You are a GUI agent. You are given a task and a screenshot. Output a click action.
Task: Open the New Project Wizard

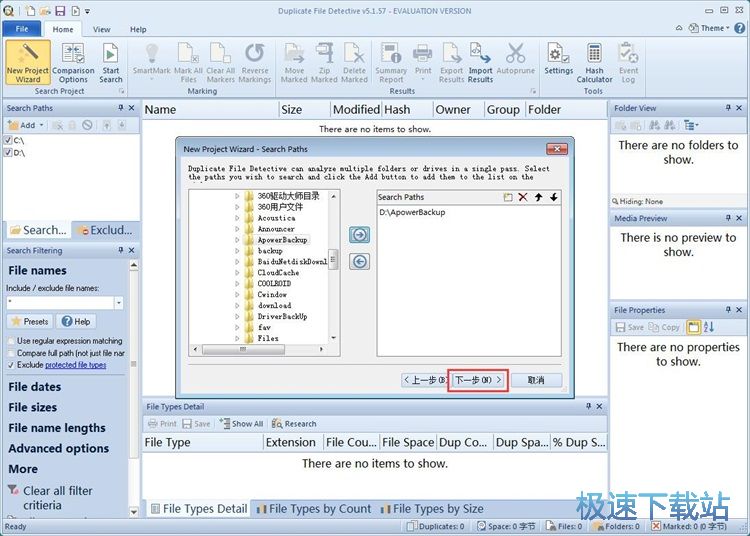28,62
